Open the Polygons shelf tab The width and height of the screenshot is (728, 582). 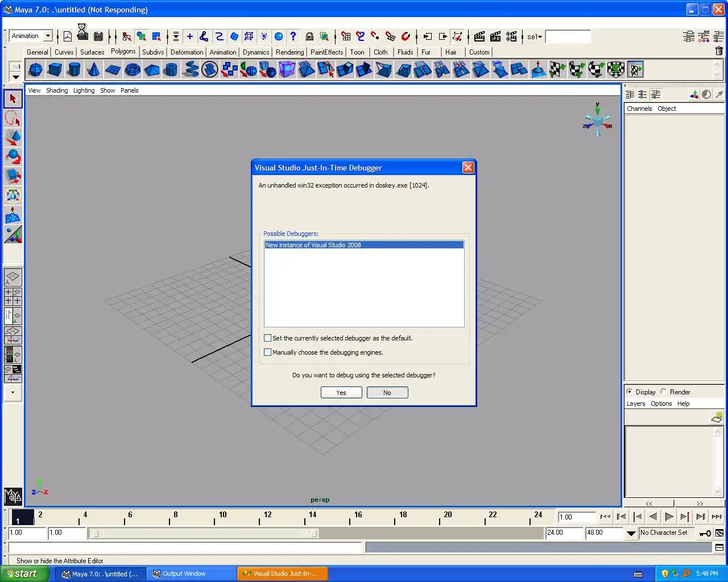pyautogui.click(x=123, y=51)
